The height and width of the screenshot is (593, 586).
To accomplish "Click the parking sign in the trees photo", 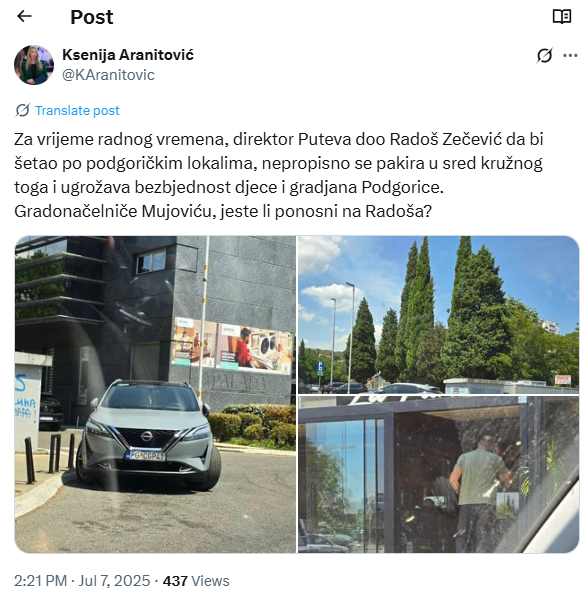I will 320,368.
